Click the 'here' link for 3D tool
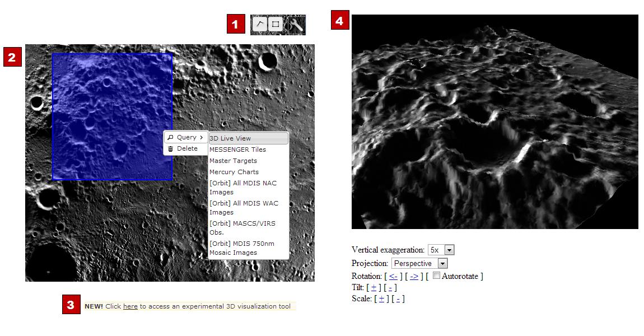The width and height of the screenshot is (644, 336). pyautogui.click(x=130, y=307)
